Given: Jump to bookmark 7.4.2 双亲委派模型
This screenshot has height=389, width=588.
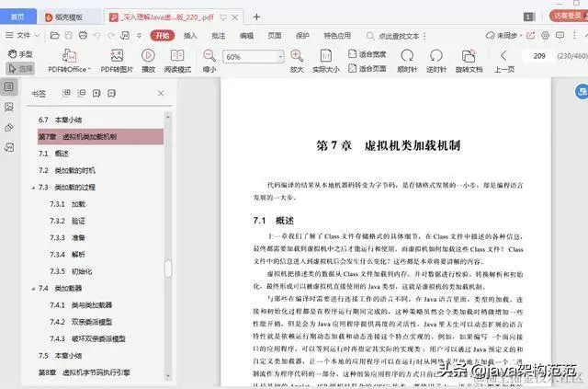Looking at the screenshot, I should point(81,322).
